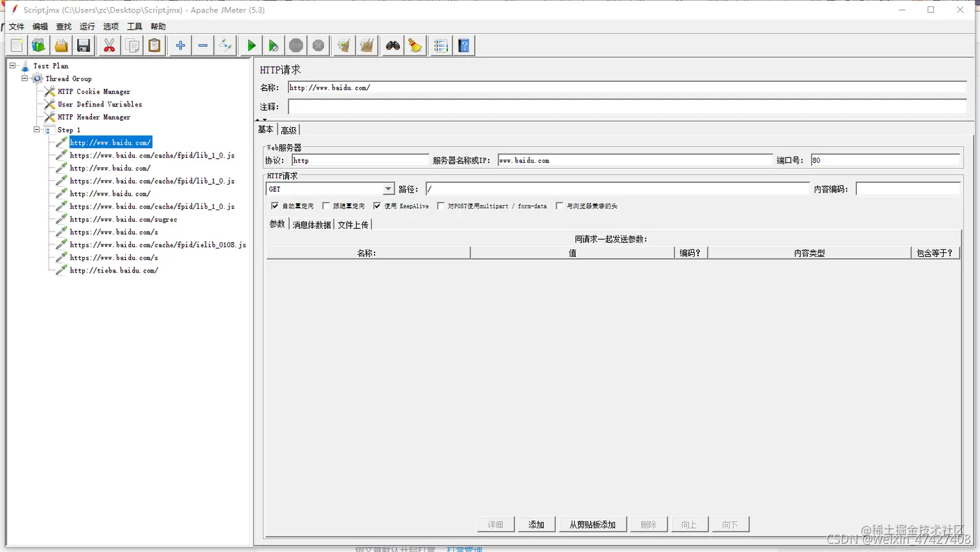980x552 pixels.
Task: Focus the 内容编码 encoding field
Action: (x=908, y=189)
